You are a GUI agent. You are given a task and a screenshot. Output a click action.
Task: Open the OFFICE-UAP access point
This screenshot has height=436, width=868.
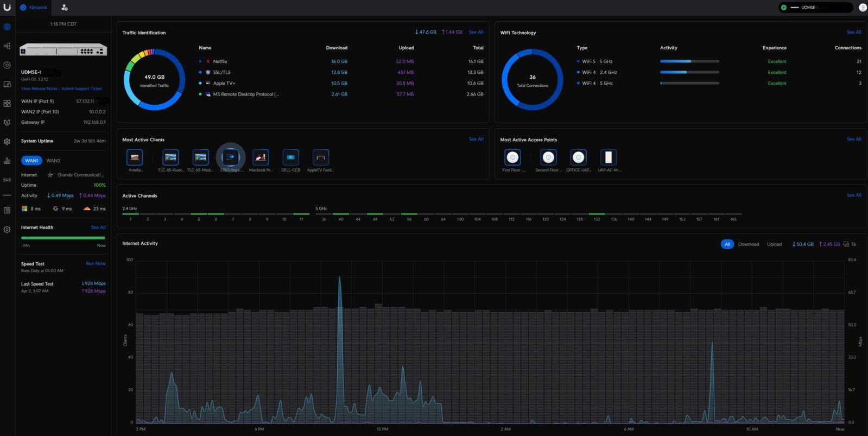(x=579, y=157)
